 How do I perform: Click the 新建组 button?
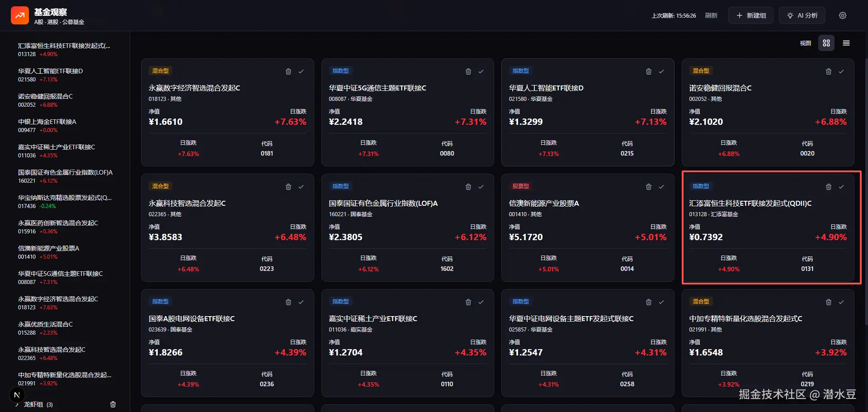click(751, 15)
